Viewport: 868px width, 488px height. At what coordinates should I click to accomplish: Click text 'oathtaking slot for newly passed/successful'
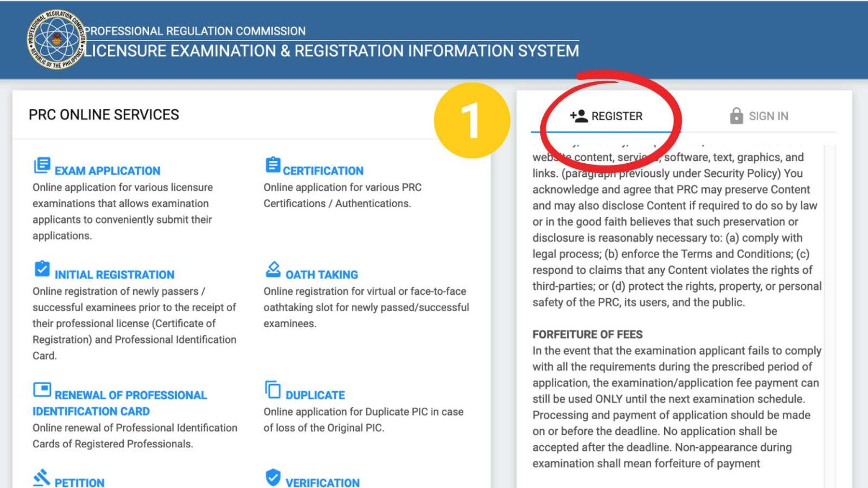tap(366, 307)
